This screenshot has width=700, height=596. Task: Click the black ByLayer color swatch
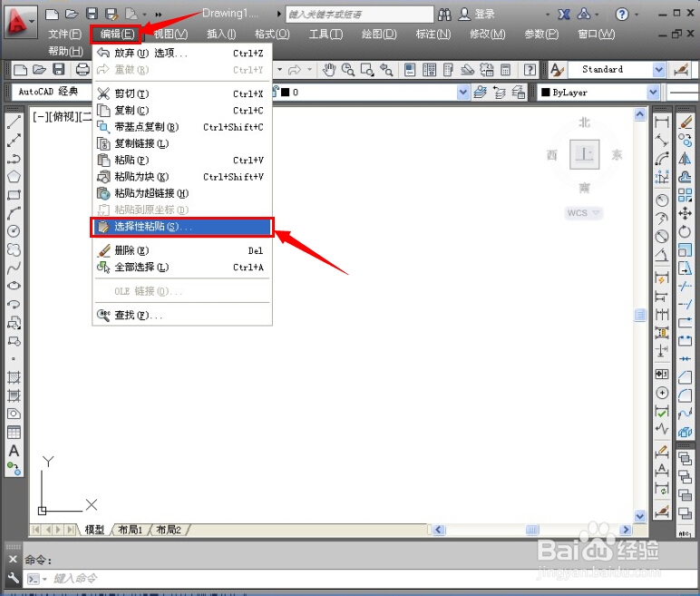pyautogui.click(x=546, y=93)
